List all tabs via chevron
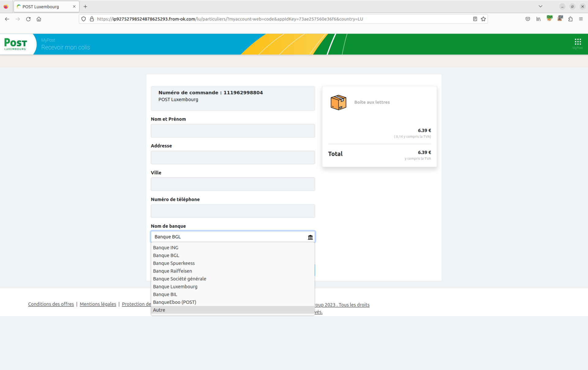Screen dimensions: 588x370 click(541, 6)
